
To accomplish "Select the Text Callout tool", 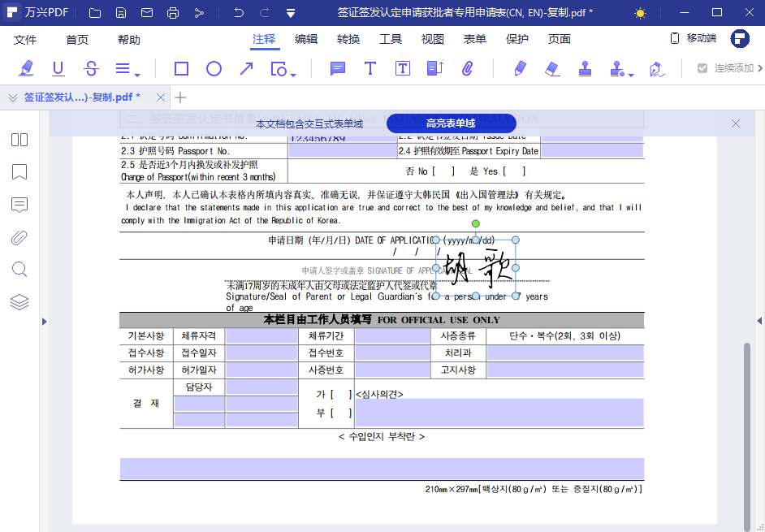I will tap(434, 69).
